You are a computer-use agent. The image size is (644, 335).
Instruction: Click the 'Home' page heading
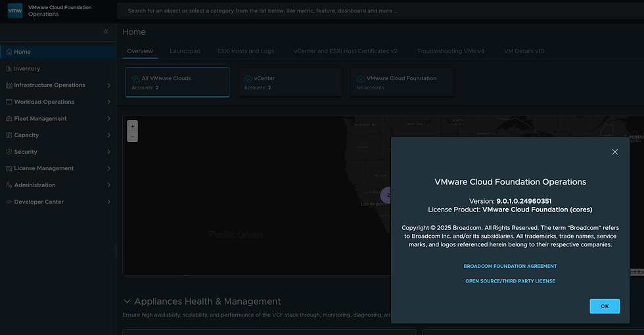click(134, 32)
